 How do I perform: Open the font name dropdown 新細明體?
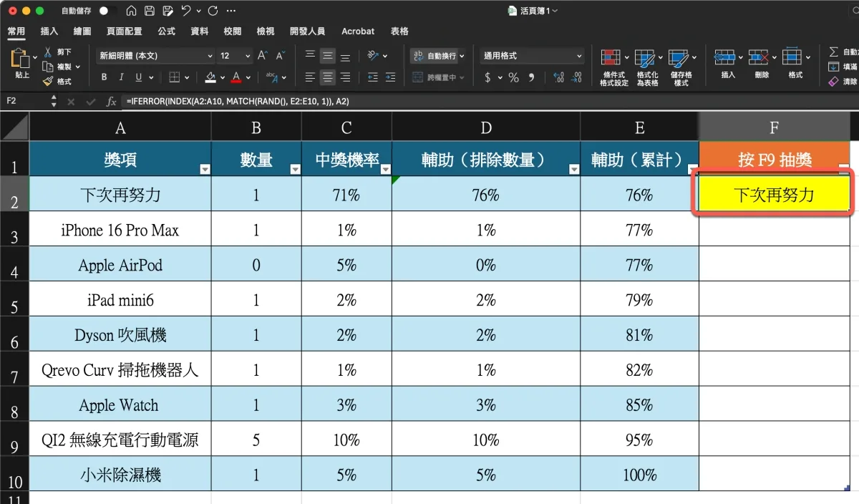coord(155,56)
